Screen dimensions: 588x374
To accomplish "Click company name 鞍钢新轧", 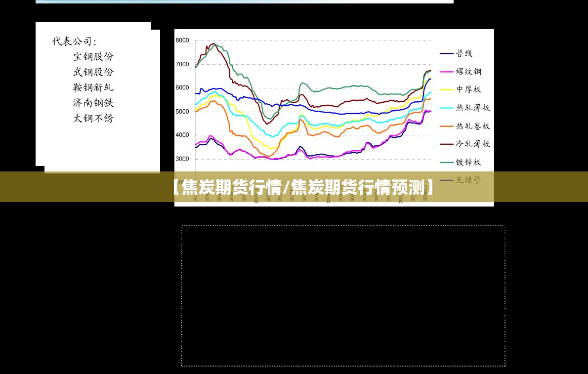I will point(93,87).
